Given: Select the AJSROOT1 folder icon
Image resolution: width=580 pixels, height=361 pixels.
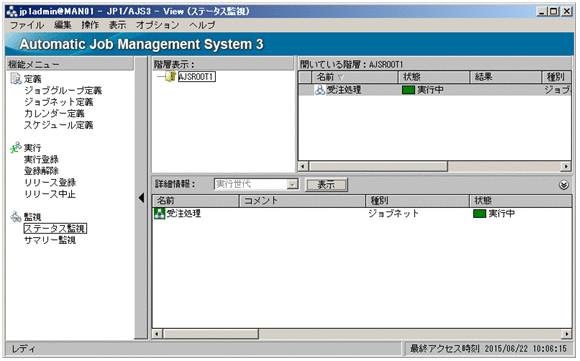Looking at the screenshot, I should [171, 77].
